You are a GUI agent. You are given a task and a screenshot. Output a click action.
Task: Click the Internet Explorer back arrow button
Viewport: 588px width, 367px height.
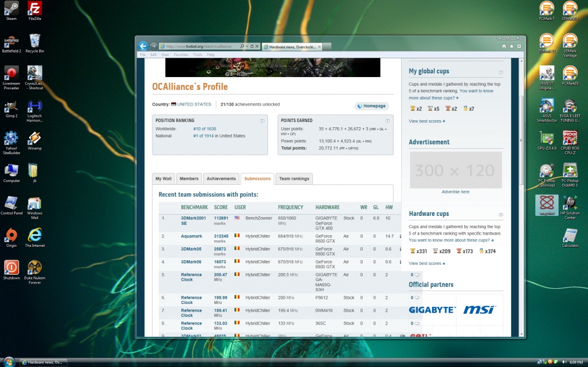[x=142, y=46]
